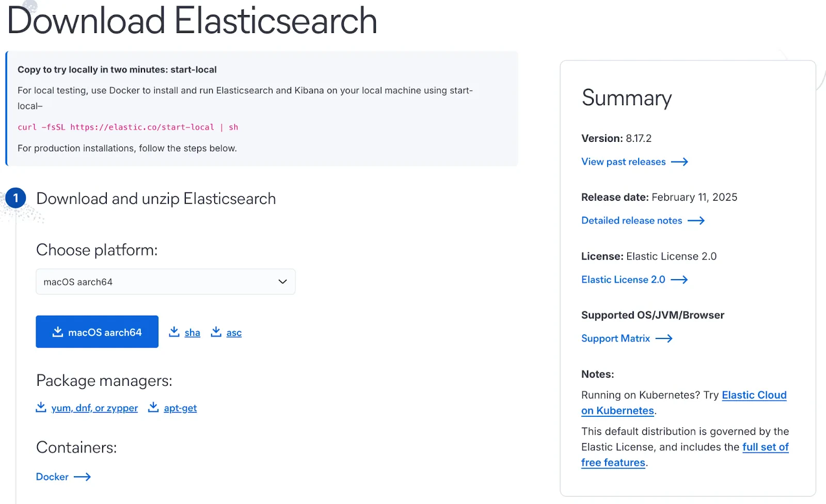Click the asc signature link
This screenshot has width=826, height=504.
click(234, 332)
